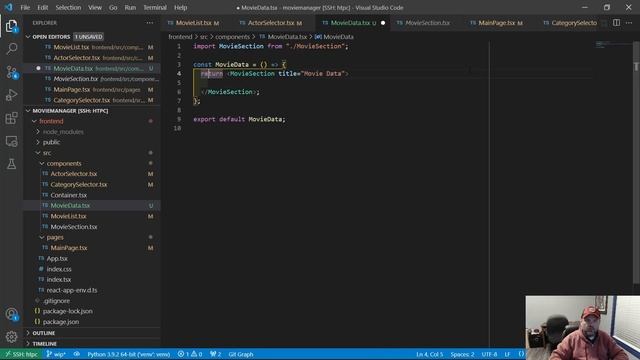Open MovieSection.tsx in components folder tree
640x360 pixels.
coord(74,227)
